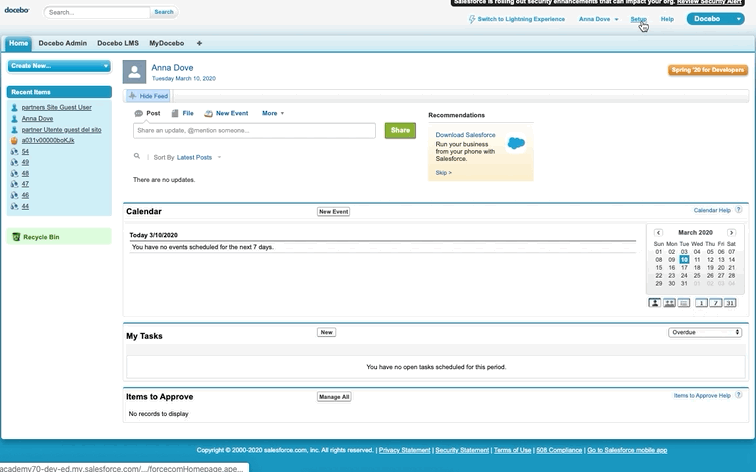This screenshot has height=472, width=756.
Task: Click the Share an update text box
Action: (x=254, y=131)
